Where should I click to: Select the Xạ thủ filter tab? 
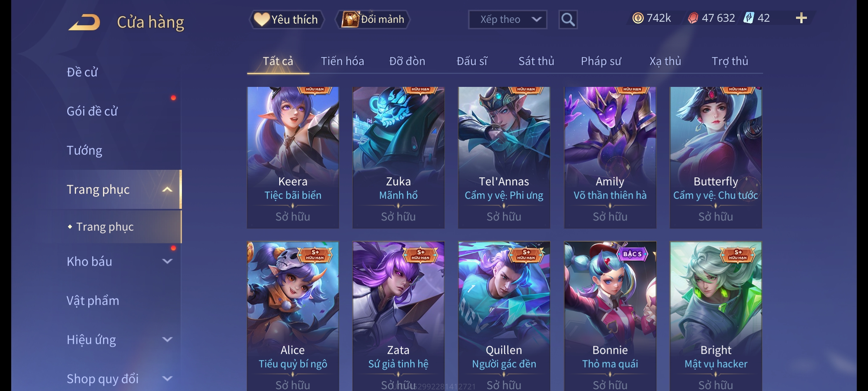665,61
